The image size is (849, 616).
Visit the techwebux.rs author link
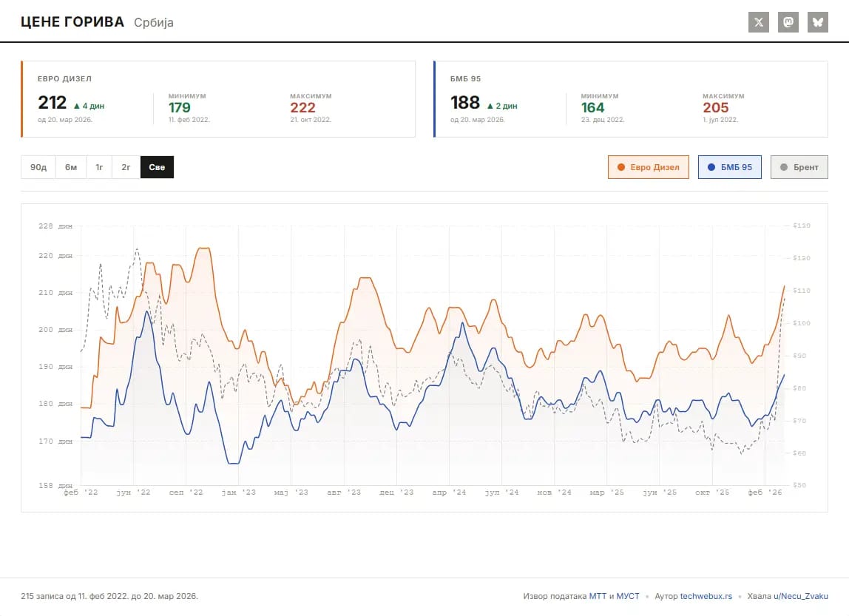click(706, 596)
